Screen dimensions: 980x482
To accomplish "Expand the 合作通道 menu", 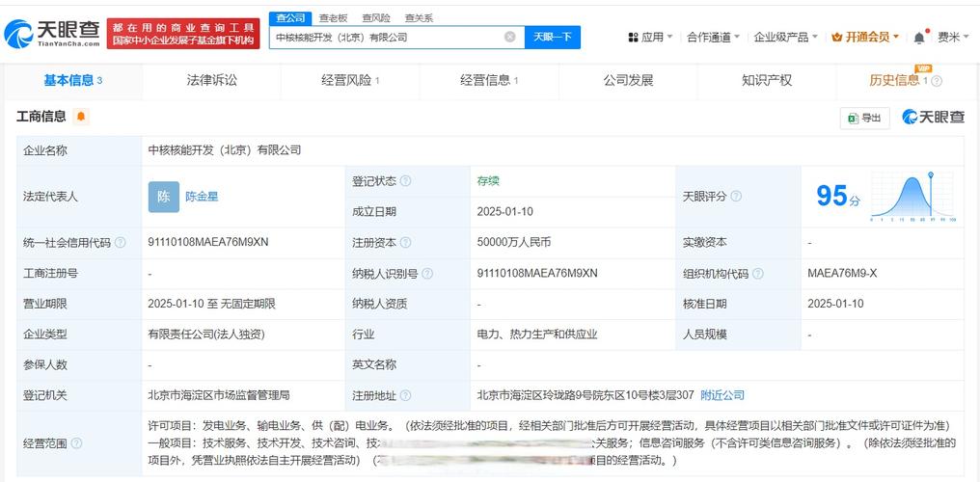I will (x=714, y=37).
